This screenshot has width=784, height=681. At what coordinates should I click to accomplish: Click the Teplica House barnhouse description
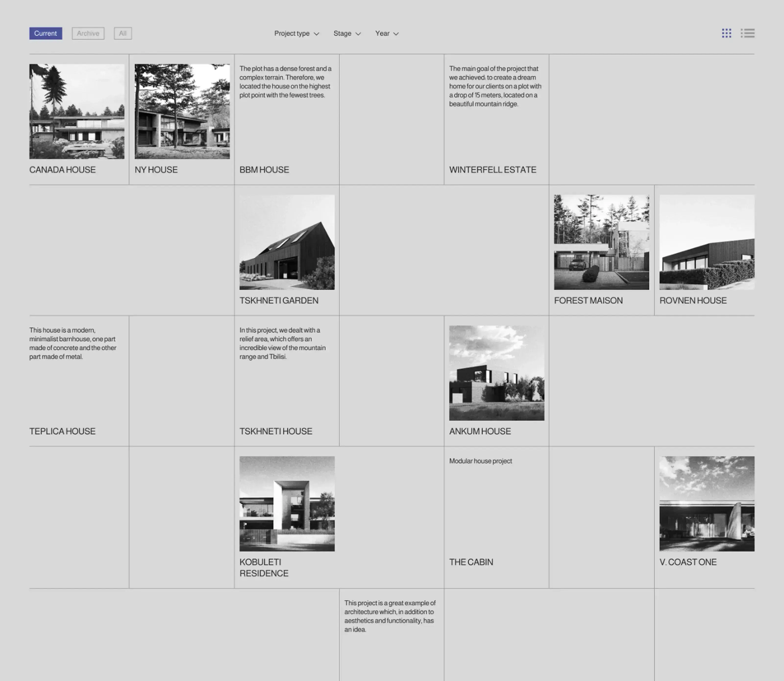[x=73, y=343]
